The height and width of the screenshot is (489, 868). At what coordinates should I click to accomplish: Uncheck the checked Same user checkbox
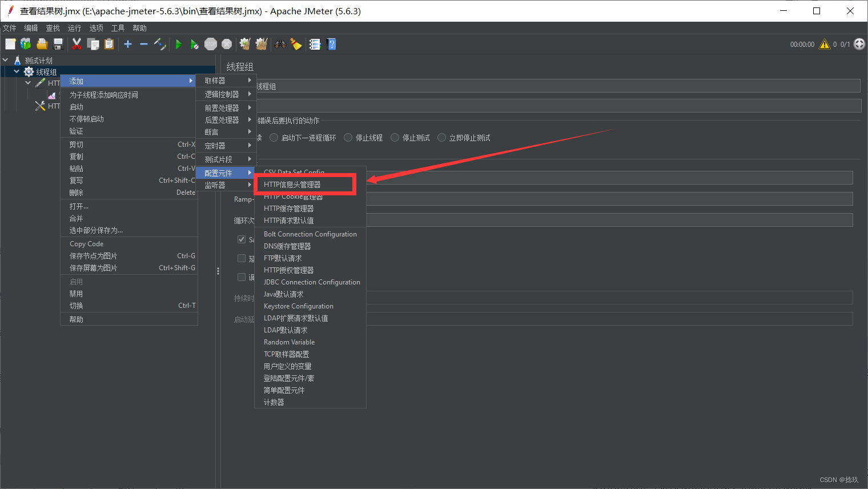pyautogui.click(x=242, y=239)
